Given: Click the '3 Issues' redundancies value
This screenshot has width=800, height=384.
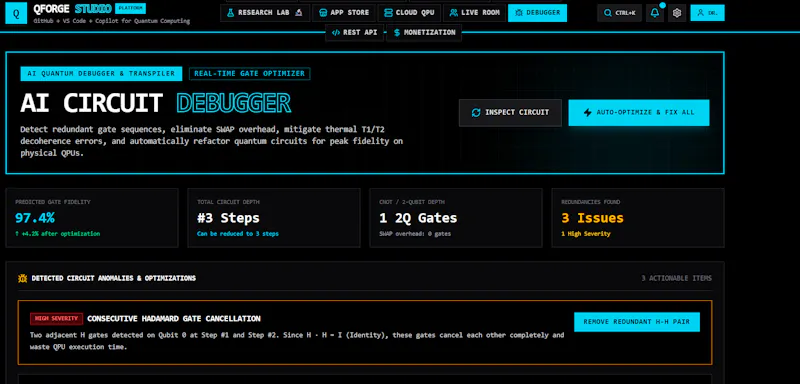Looking at the screenshot, I should [x=592, y=218].
